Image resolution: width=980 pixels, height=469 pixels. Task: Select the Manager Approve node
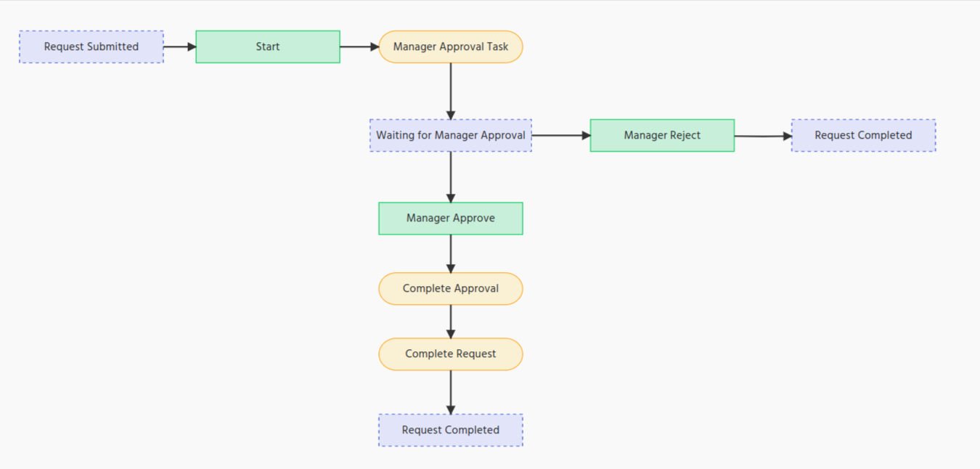coord(451,218)
